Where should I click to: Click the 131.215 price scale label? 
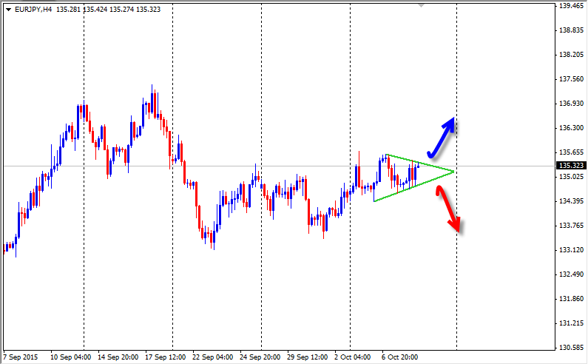[x=571, y=323]
